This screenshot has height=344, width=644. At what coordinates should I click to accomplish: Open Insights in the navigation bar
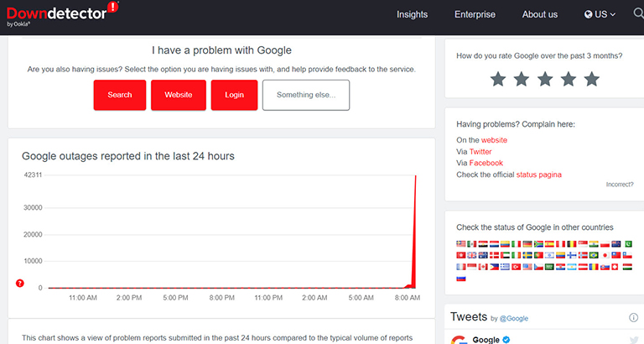412,14
